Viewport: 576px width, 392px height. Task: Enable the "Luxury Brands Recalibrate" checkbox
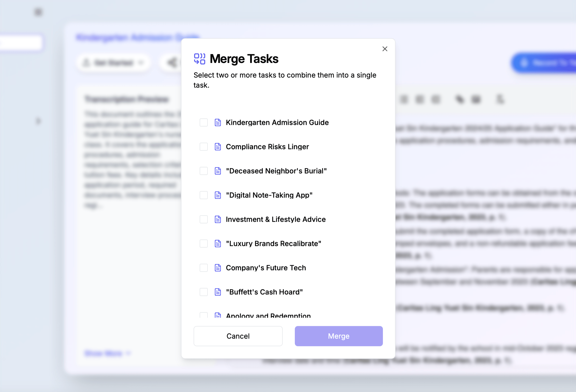pyautogui.click(x=204, y=243)
